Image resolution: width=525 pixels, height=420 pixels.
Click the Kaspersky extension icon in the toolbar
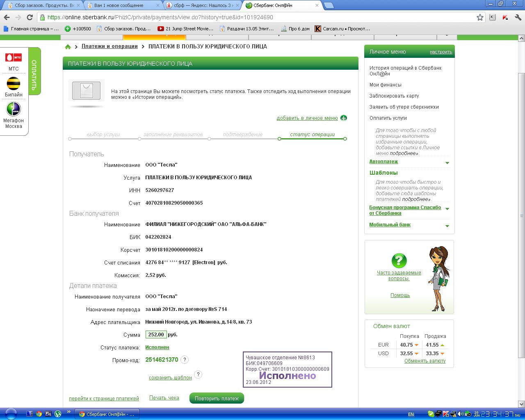[x=506, y=17]
